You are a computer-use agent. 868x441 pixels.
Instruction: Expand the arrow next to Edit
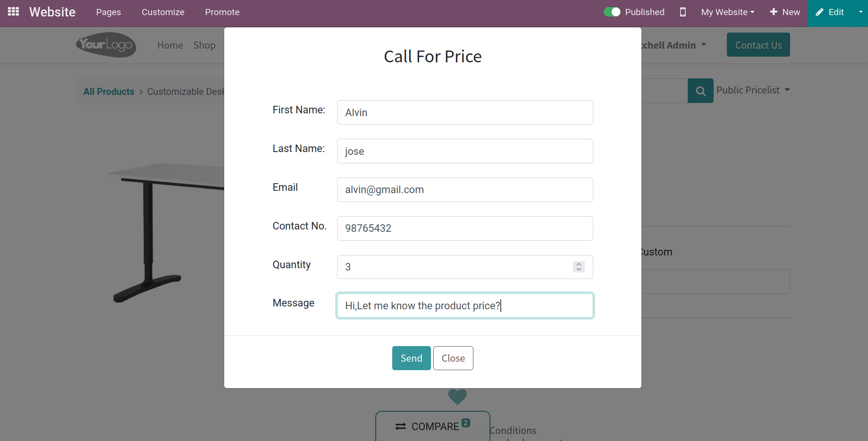(860, 12)
